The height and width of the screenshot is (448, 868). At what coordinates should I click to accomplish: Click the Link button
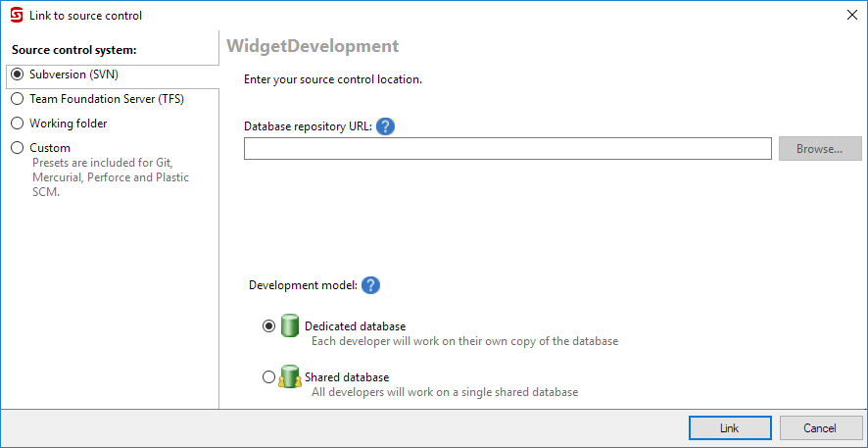(729, 428)
